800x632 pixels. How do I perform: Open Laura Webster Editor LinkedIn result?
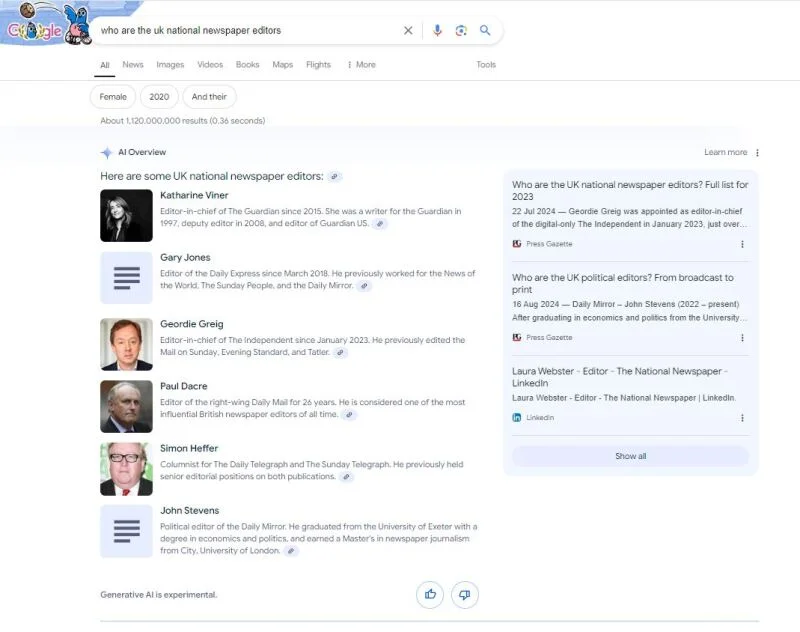click(x=620, y=377)
